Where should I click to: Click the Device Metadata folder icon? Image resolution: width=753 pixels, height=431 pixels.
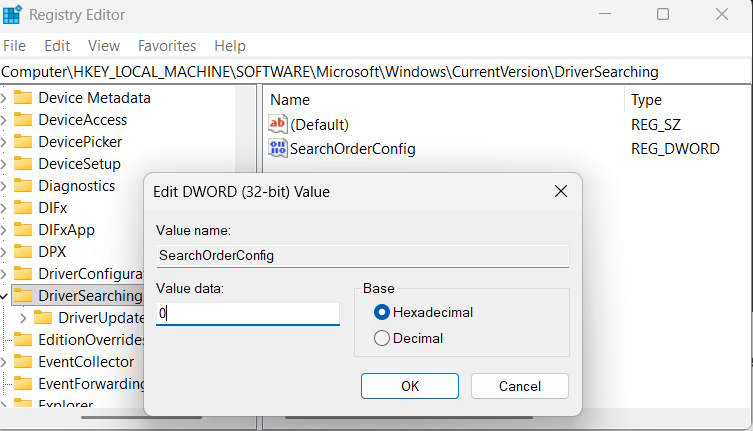pyautogui.click(x=23, y=98)
